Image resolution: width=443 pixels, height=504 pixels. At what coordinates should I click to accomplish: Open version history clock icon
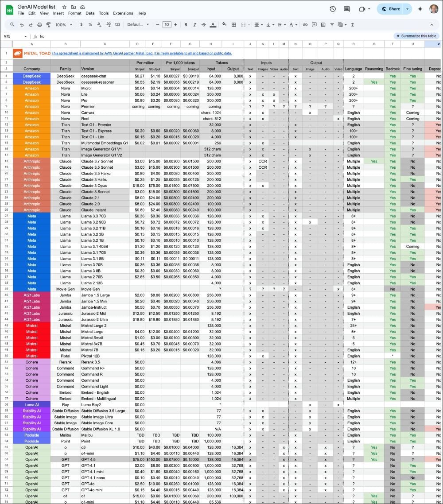pos(333,9)
